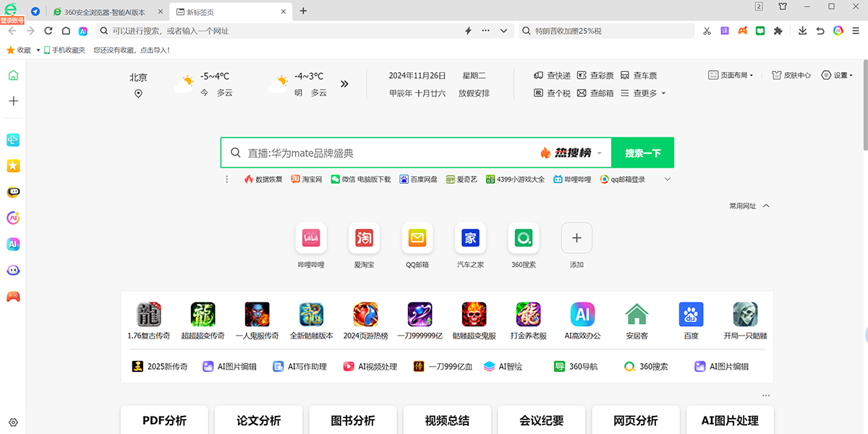Open the extensions puzzle icon
This screenshot has width=868, height=434.
coord(778,30)
